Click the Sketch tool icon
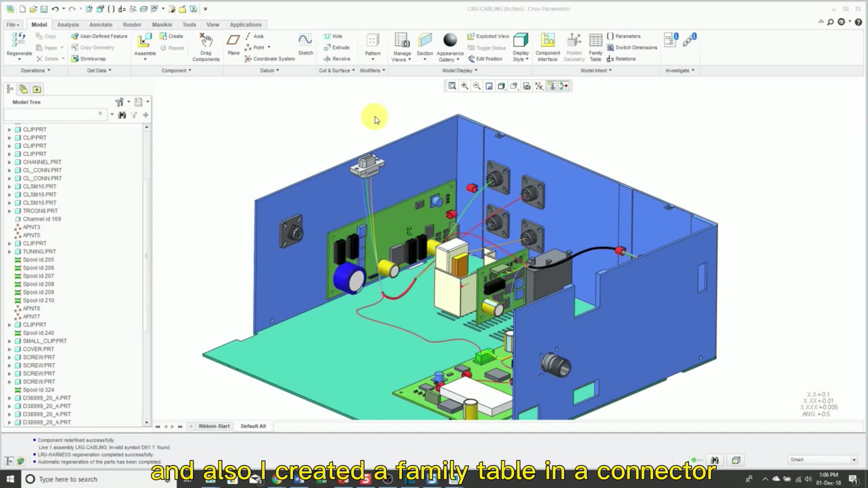The width and height of the screenshot is (868, 488). [x=305, y=41]
